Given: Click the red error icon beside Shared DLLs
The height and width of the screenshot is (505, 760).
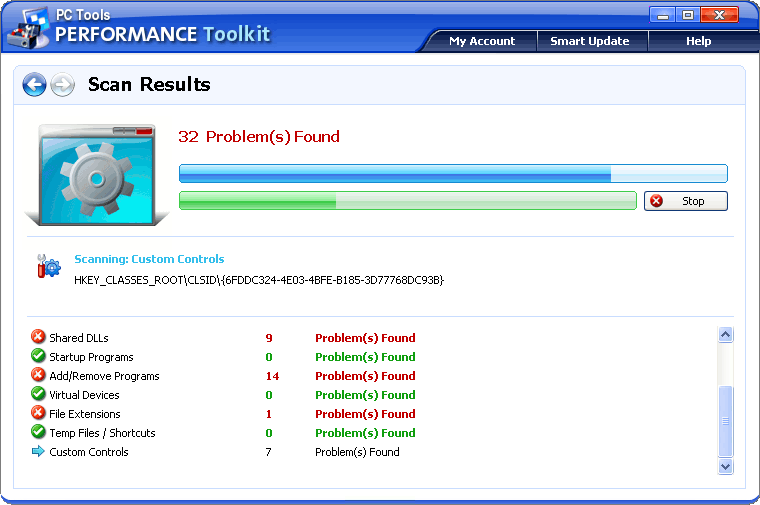Looking at the screenshot, I should 38,337.
